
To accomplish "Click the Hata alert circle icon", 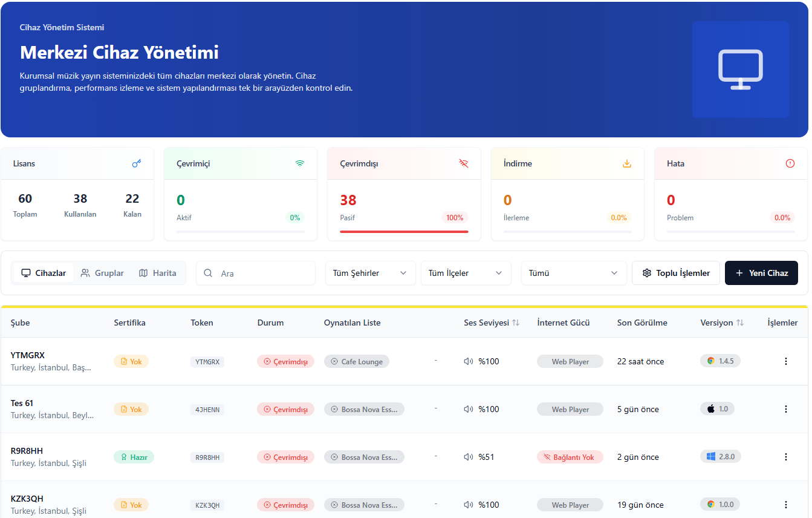I will [790, 163].
